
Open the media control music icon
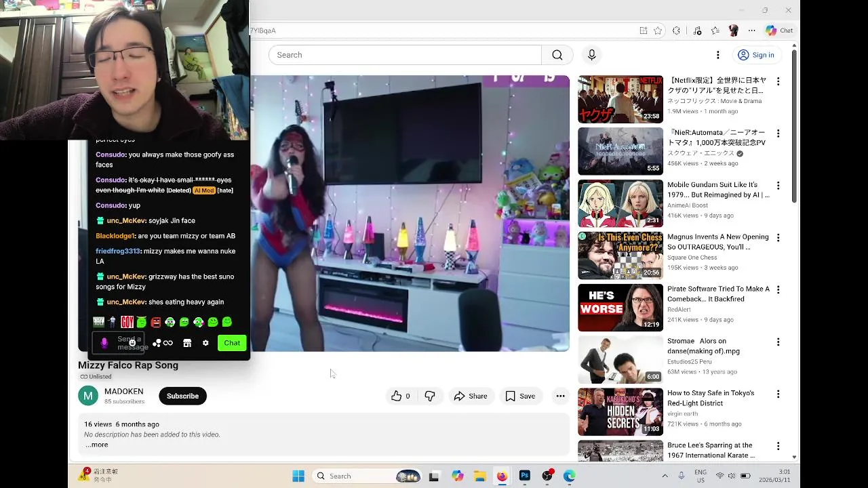click(697, 30)
